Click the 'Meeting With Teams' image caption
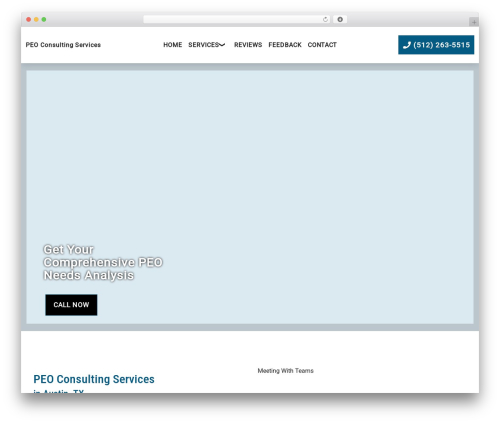This screenshot has width=500, height=423. click(x=286, y=371)
